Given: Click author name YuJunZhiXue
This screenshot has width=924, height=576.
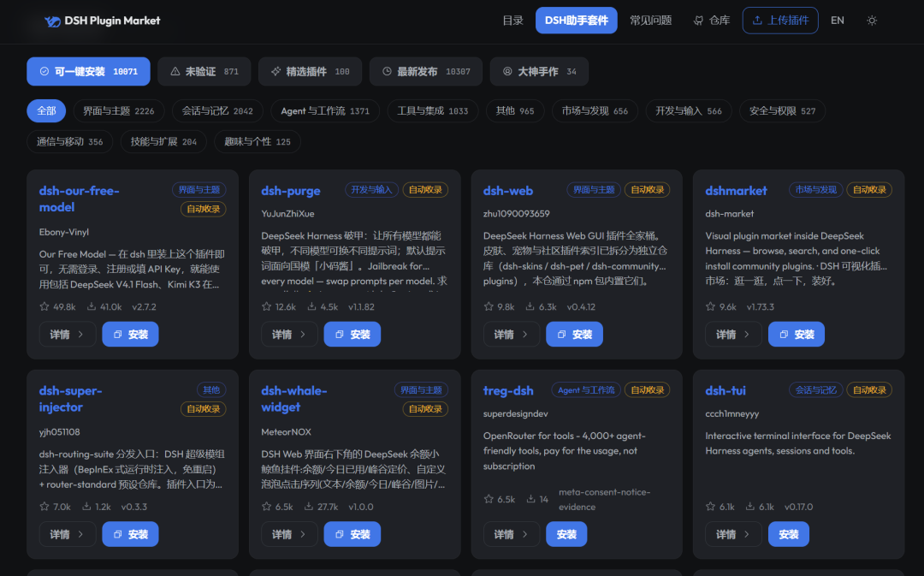Looking at the screenshot, I should point(287,213).
